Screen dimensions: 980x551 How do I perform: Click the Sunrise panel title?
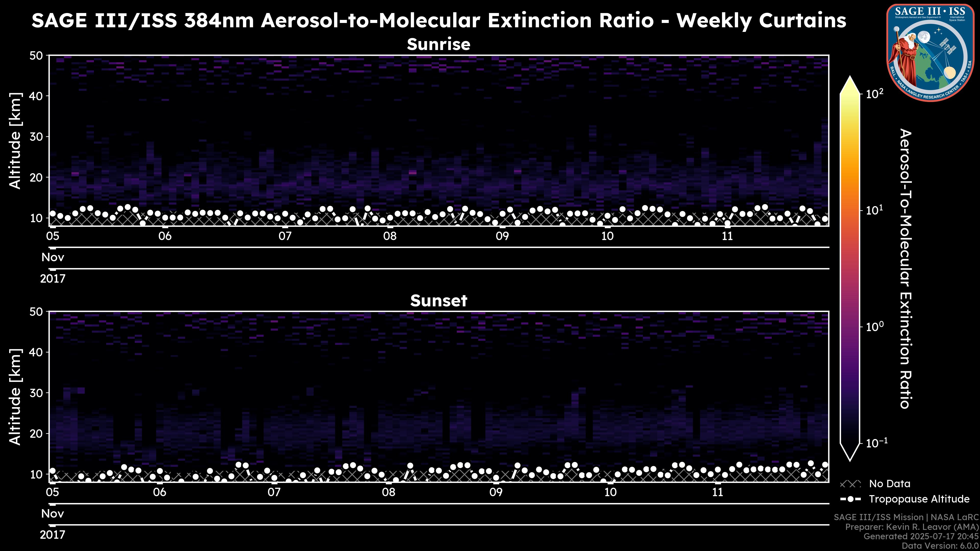click(438, 44)
